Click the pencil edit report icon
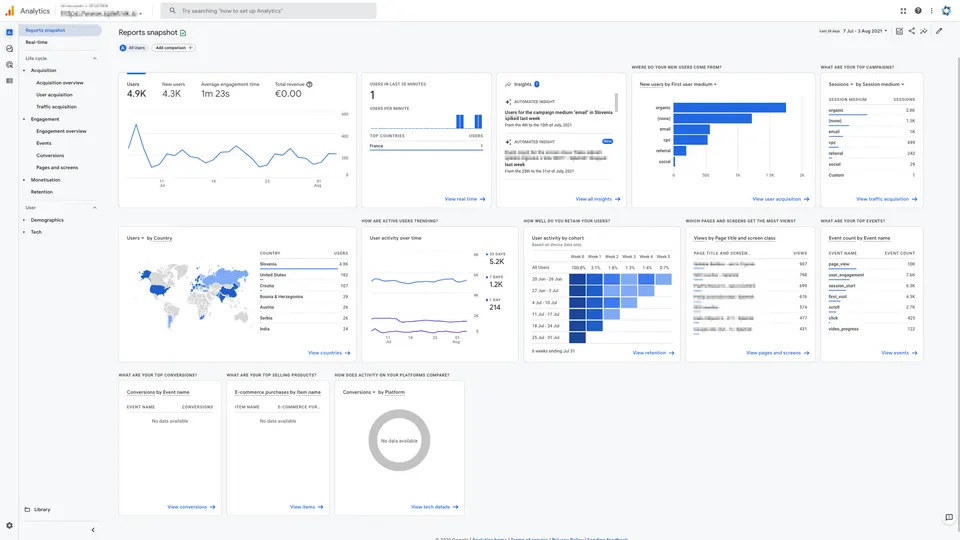Screen dimensions: 960x540 tap(939, 31)
